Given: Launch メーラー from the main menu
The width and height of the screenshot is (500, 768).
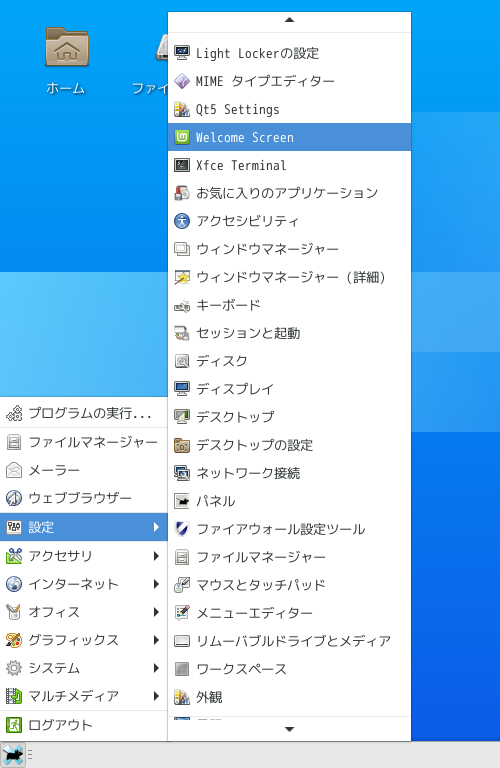Looking at the screenshot, I should click(84, 470).
